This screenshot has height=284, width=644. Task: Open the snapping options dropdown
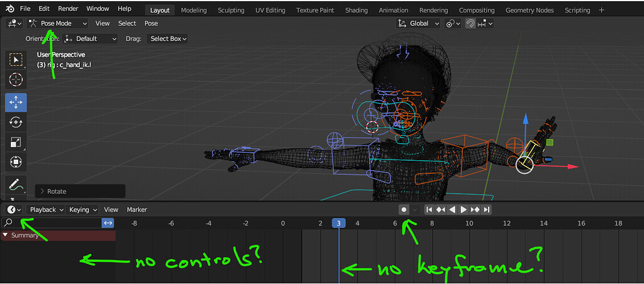click(x=485, y=23)
